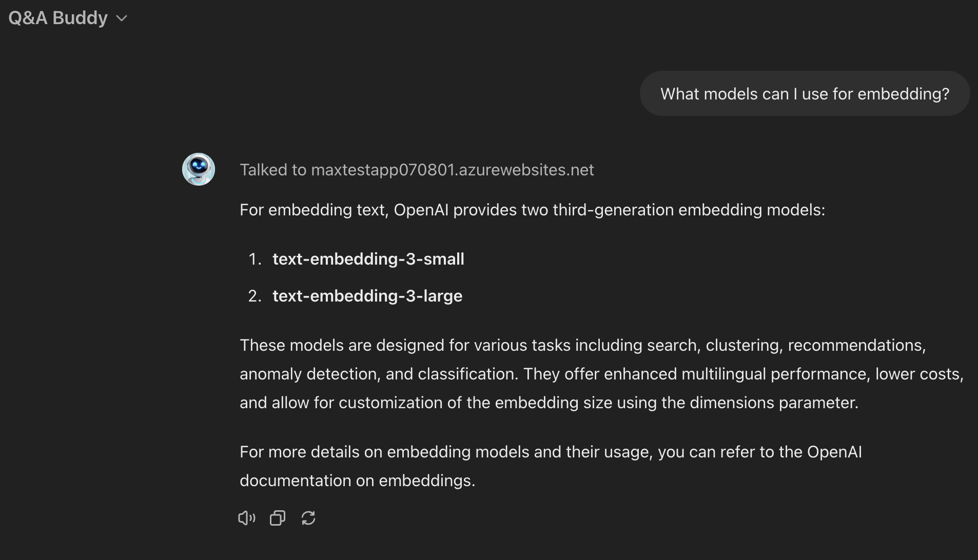Select the text-embedding-3-small list entry
Image resolution: width=978 pixels, height=560 pixels.
pos(368,259)
